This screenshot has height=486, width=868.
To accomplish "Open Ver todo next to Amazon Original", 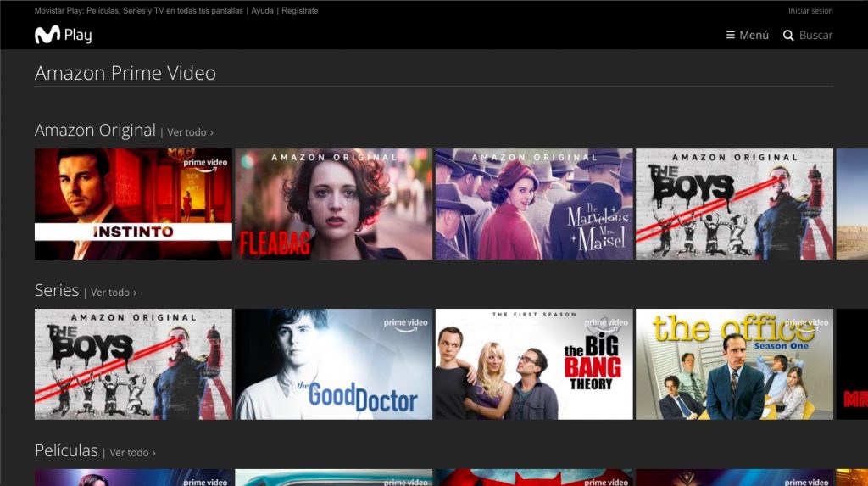I will pyautogui.click(x=190, y=132).
